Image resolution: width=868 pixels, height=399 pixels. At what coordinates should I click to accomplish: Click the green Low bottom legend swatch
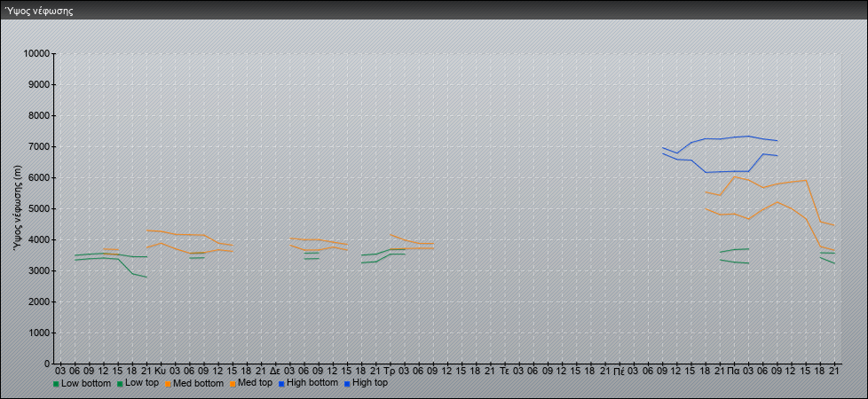(56, 384)
